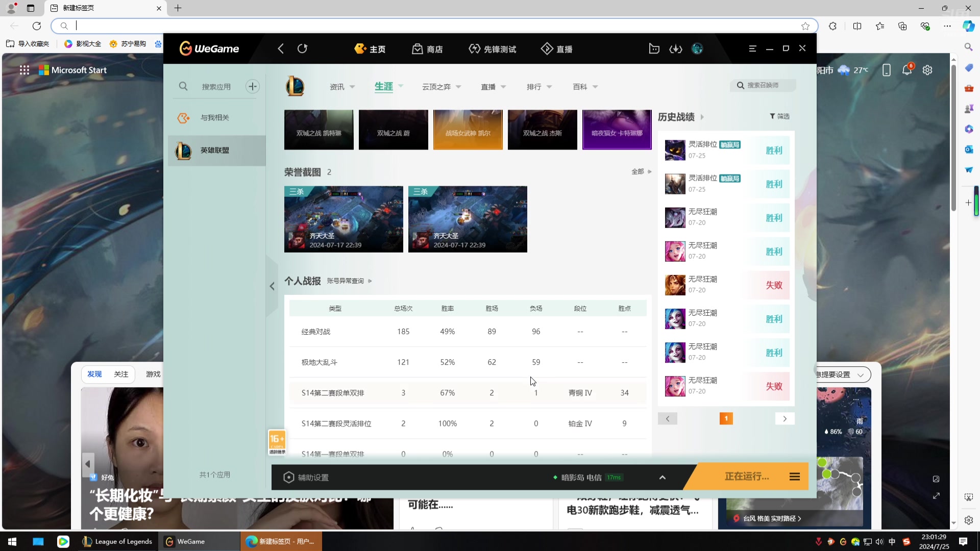
Task: Click 全部 to view all screenshots
Action: 642,171
